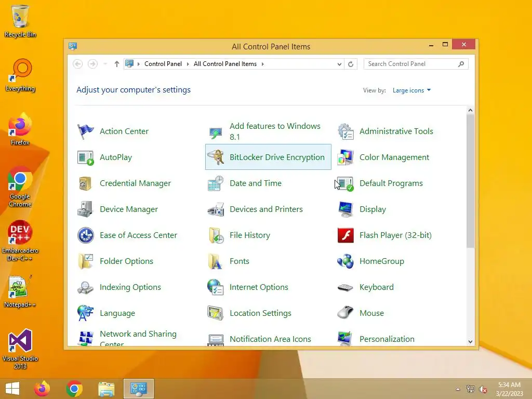Open the Fonts folder icon
This screenshot has width=532, height=399.
point(216,261)
